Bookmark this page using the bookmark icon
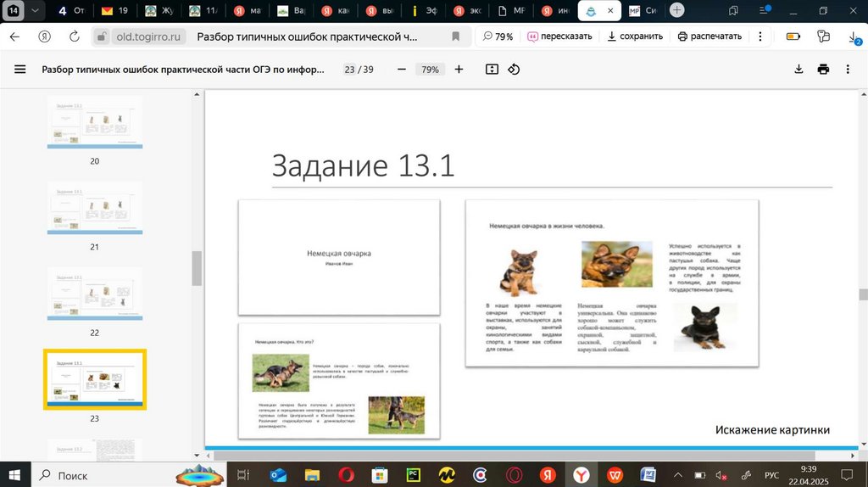 tap(456, 36)
